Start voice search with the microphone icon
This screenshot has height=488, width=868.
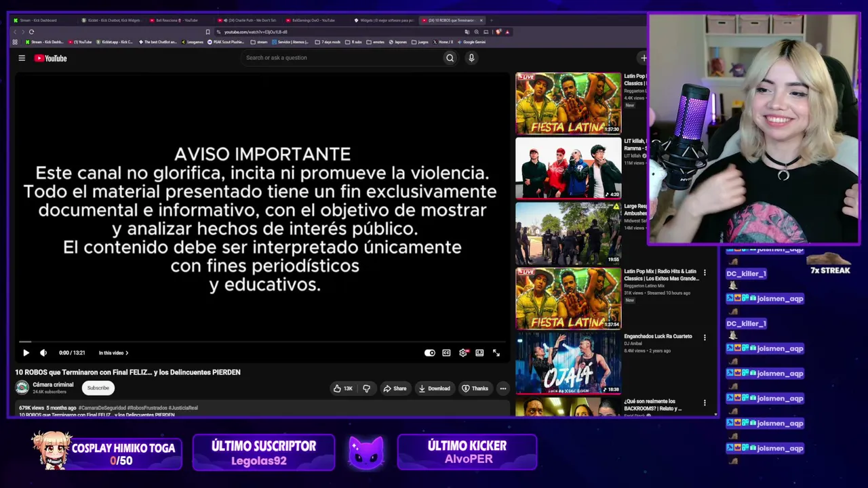471,58
